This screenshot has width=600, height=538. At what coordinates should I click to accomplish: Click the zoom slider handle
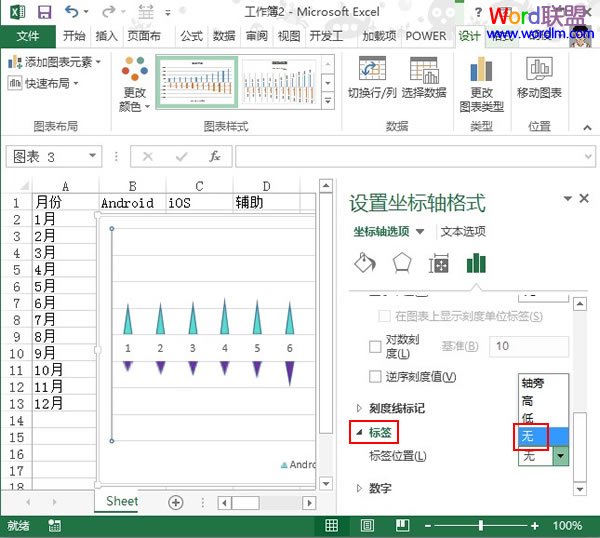click(x=481, y=525)
